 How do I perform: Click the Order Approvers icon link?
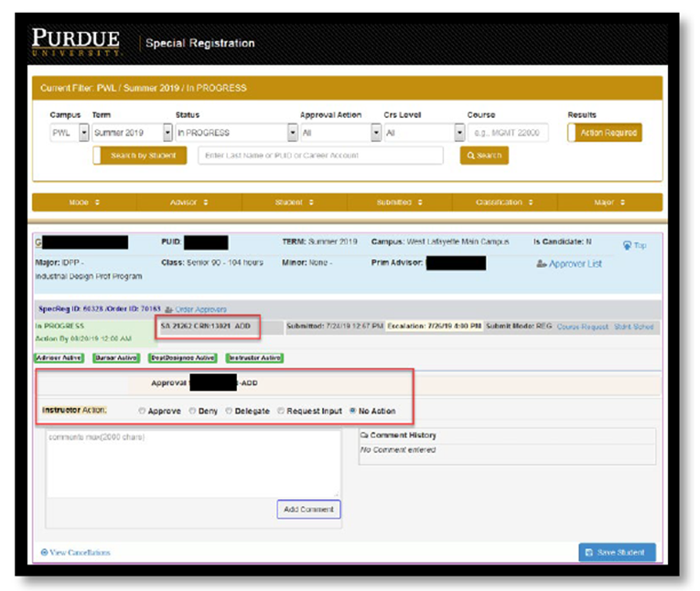[x=168, y=309]
